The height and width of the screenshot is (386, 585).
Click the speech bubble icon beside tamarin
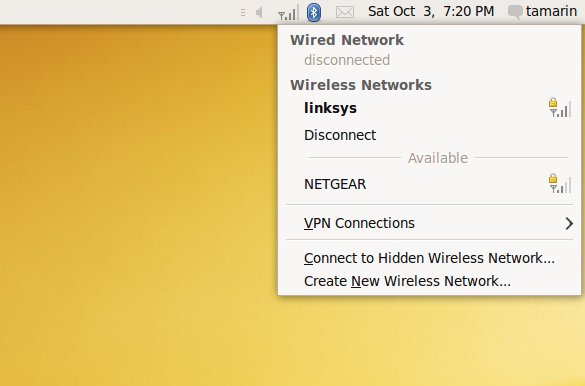[x=515, y=12]
